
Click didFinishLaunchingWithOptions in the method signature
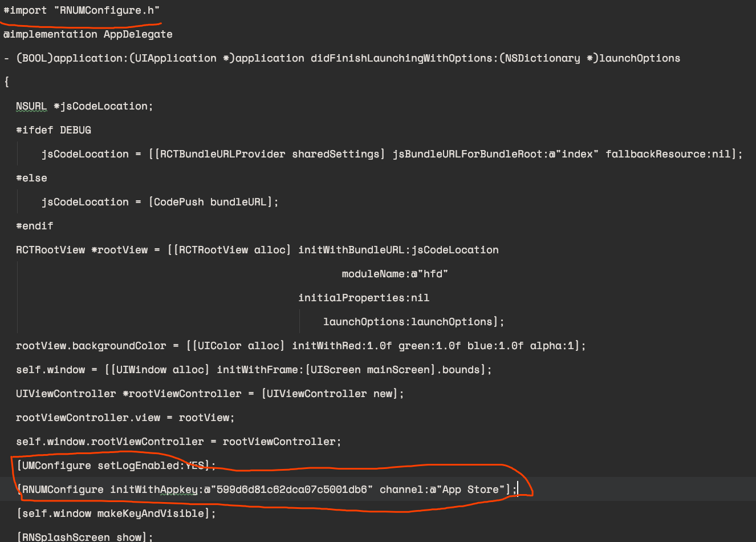pyautogui.click(x=401, y=58)
